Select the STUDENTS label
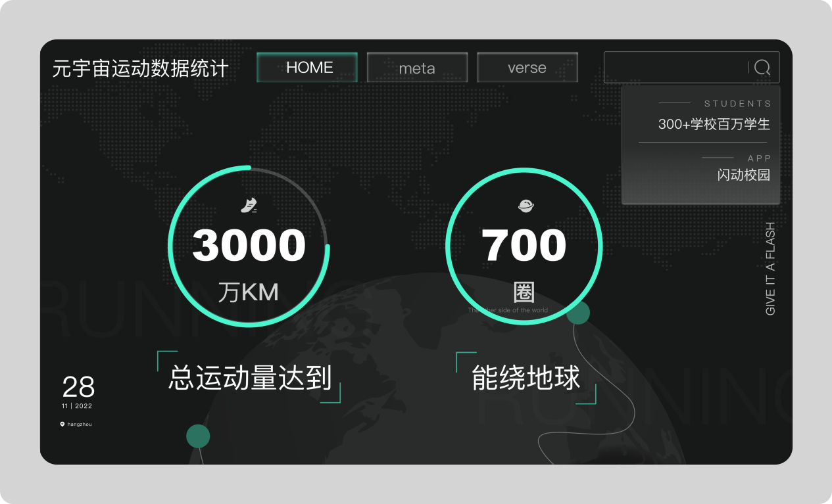Viewport: 832px width, 504px height. click(x=738, y=104)
